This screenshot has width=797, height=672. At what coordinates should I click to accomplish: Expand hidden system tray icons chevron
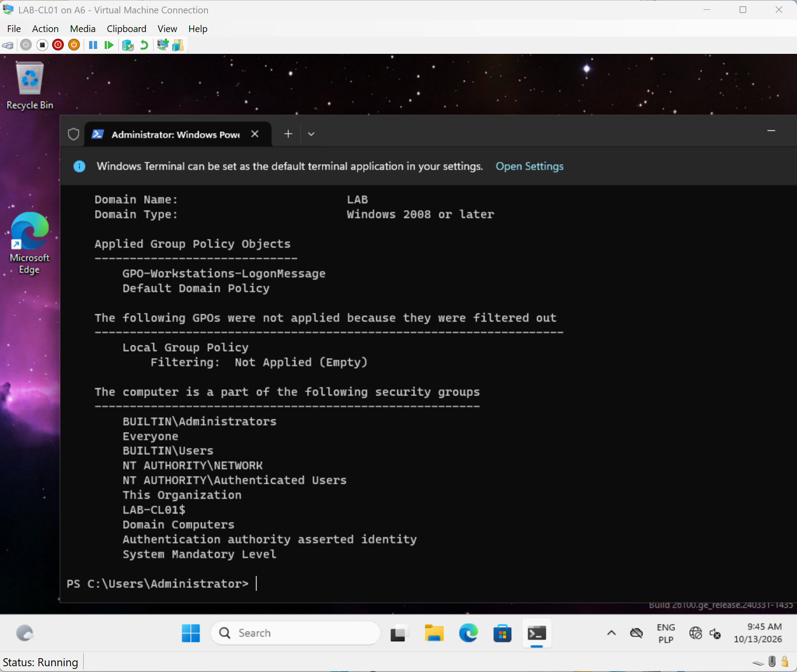pos(611,633)
